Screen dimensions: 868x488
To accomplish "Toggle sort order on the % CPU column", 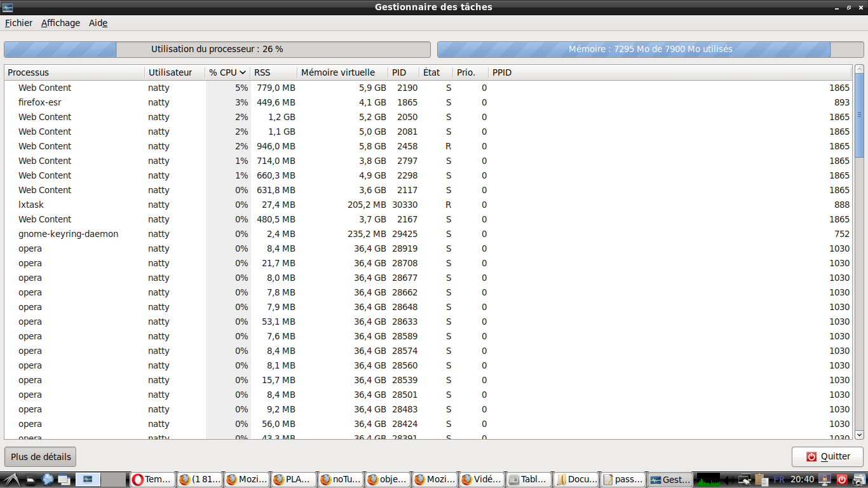I will (x=227, y=72).
